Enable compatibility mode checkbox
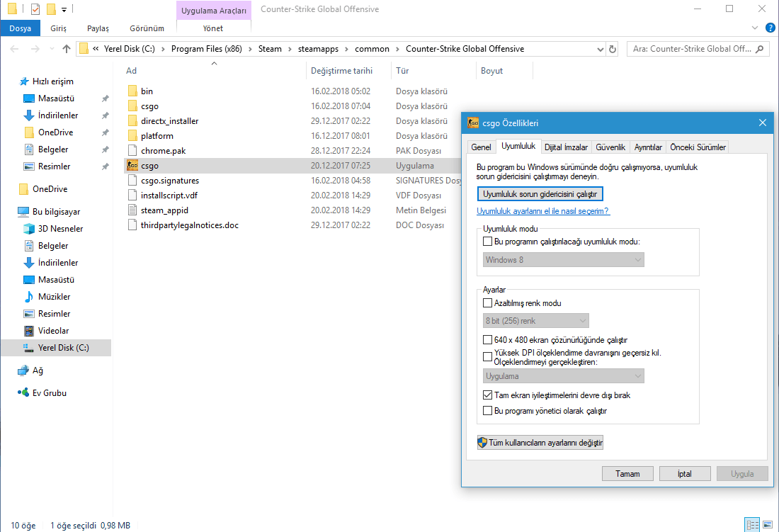The width and height of the screenshot is (779, 532). [x=487, y=242]
